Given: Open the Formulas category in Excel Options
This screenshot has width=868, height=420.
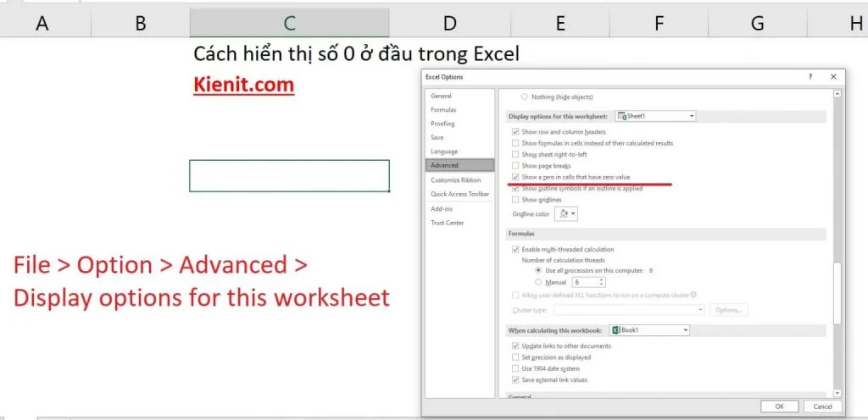Looking at the screenshot, I should [x=443, y=110].
